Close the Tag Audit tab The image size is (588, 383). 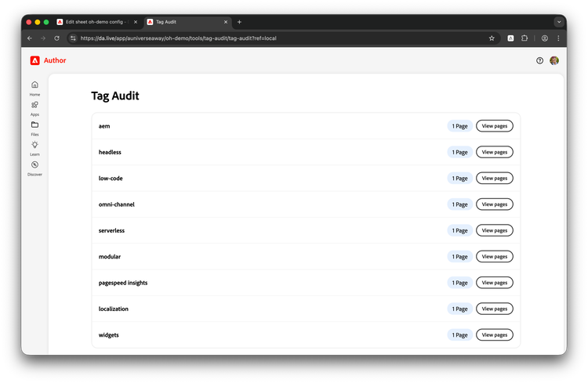(x=227, y=22)
